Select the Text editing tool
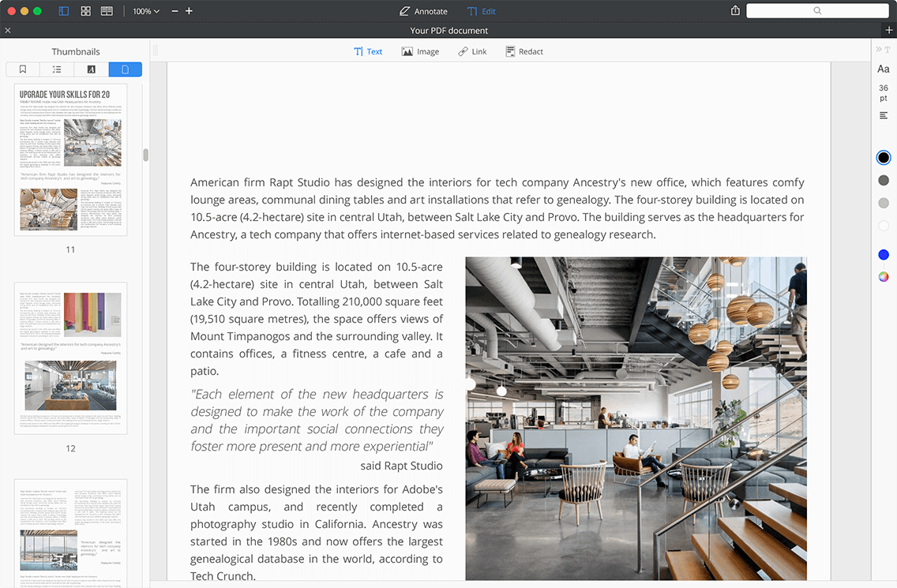Screen dimensions: 897x588 click(368, 51)
